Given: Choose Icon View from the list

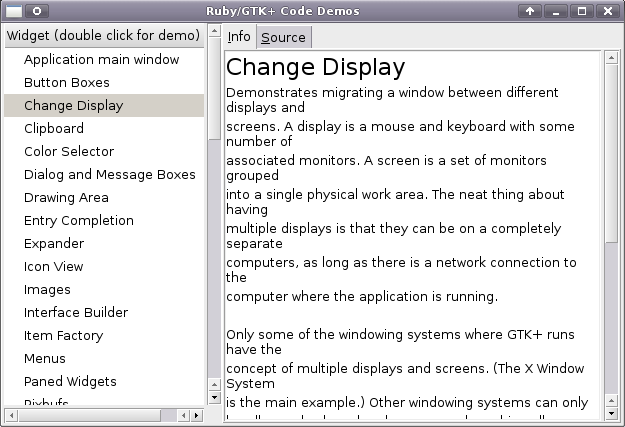Looking at the screenshot, I should pos(54,266).
